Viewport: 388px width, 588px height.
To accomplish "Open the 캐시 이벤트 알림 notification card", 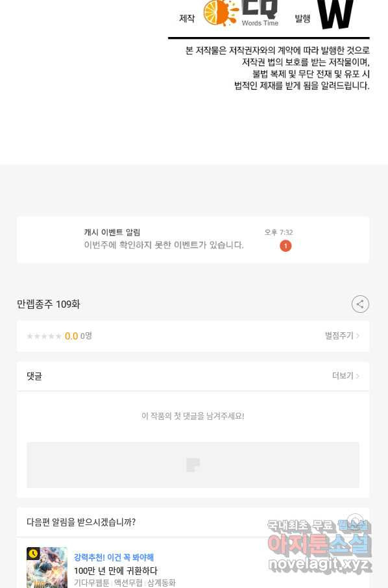I will (193, 239).
